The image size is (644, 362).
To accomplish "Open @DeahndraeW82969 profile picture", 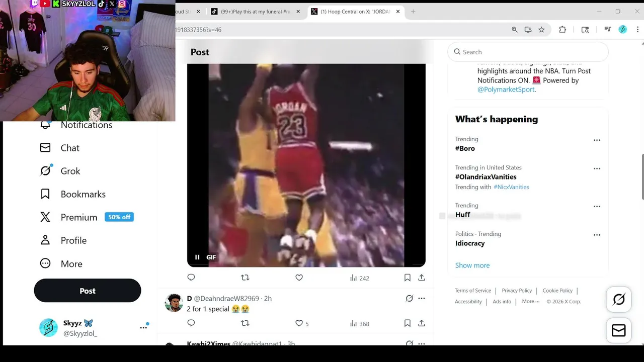I will [174, 303].
